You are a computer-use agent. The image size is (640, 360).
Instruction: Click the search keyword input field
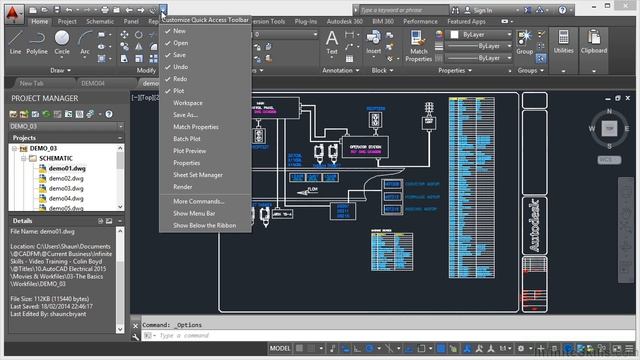click(x=403, y=10)
